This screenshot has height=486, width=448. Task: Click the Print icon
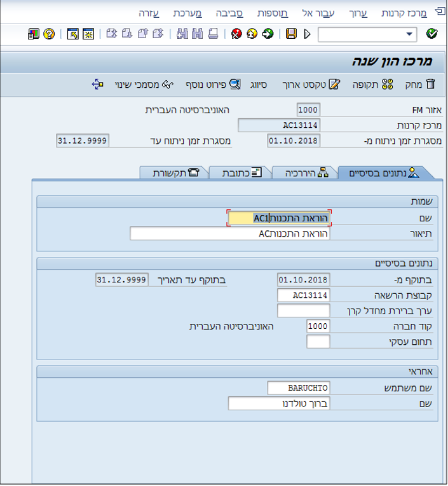coord(213,34)
